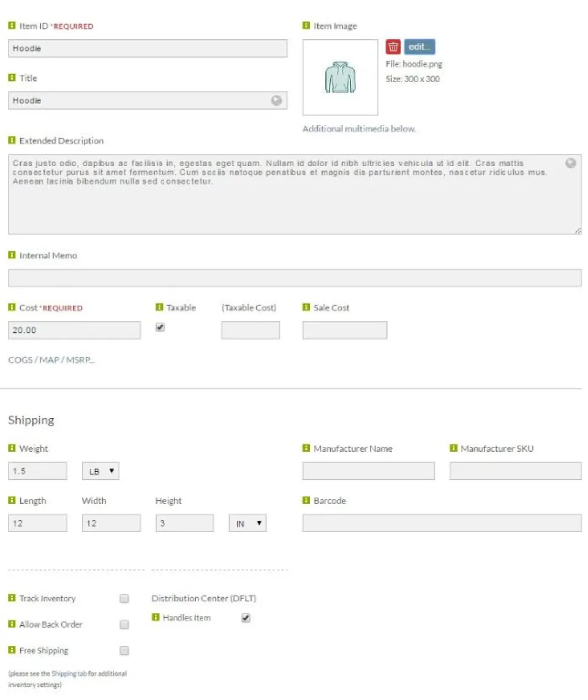The height and width of the screenshot is (700, 588).
Task: Click info icon beside Track Inventory
Action: click(12, 598)
